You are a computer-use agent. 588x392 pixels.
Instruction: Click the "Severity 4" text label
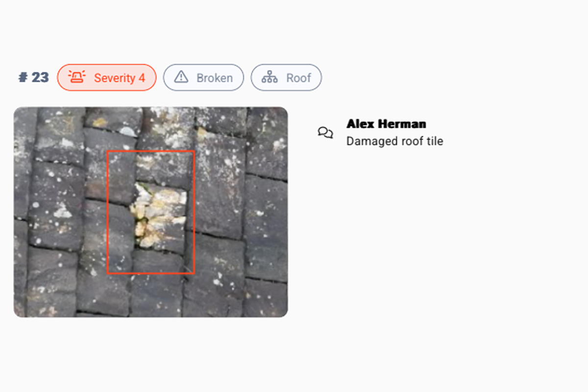coord(120,78)
